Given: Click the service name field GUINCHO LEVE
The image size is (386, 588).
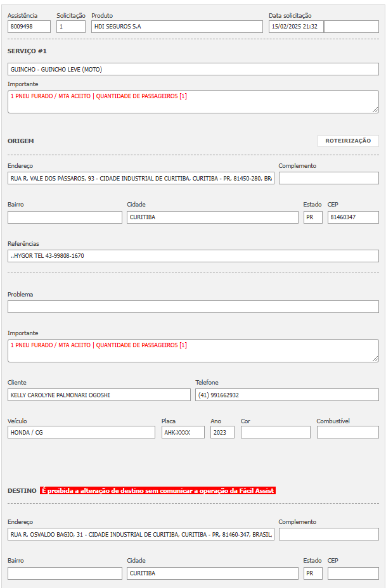Looking at the screenshot, I should coord(193,69).
